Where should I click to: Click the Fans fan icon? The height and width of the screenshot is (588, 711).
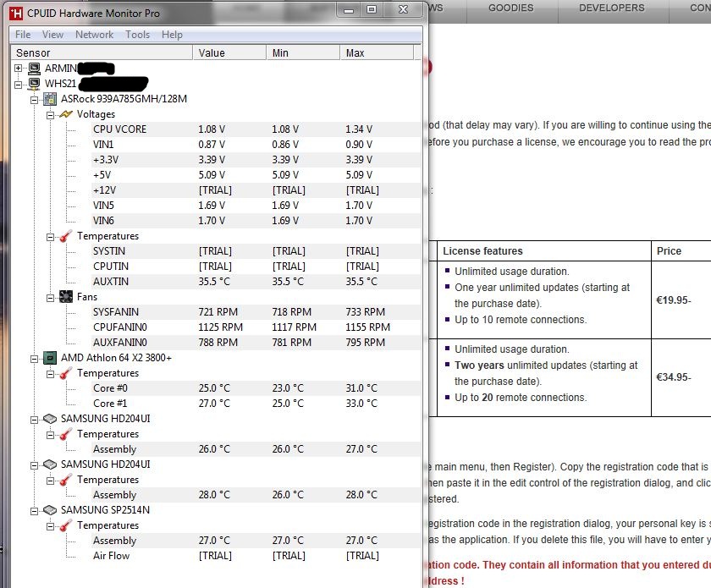[66, 297]
